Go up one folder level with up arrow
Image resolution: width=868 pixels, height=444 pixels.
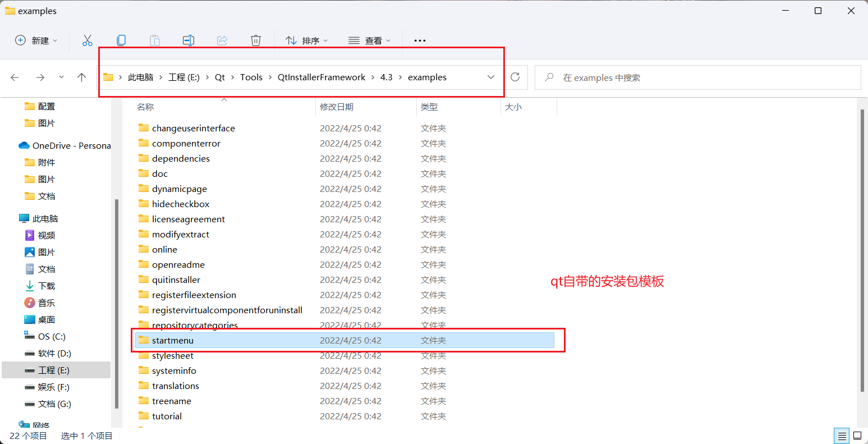click(x=82, y=77)
